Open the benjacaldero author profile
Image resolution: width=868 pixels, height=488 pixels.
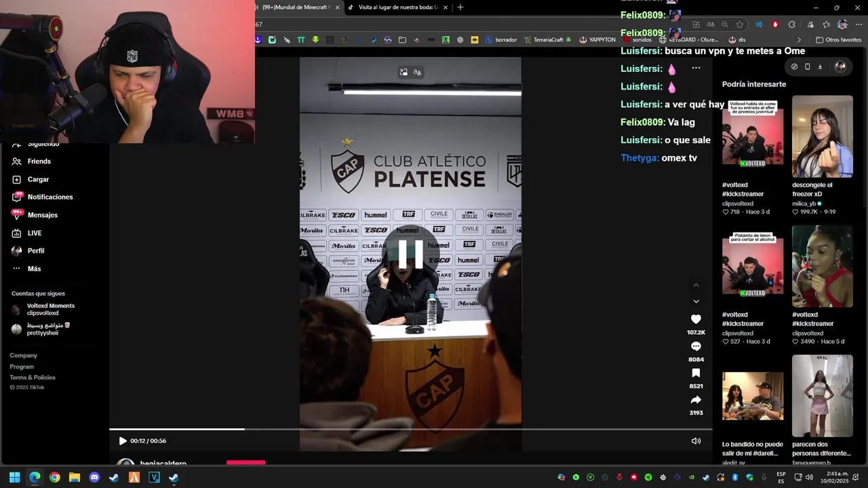(163, 464)
